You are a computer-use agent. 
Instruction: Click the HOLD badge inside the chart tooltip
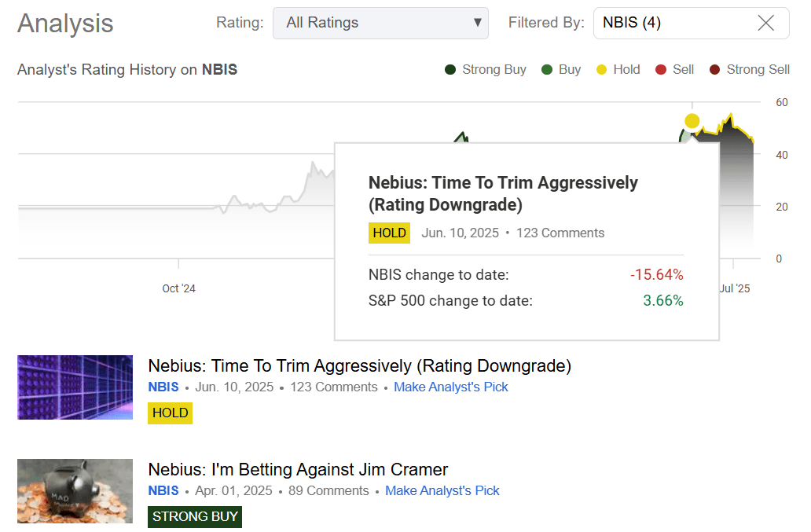click(389, 233)
